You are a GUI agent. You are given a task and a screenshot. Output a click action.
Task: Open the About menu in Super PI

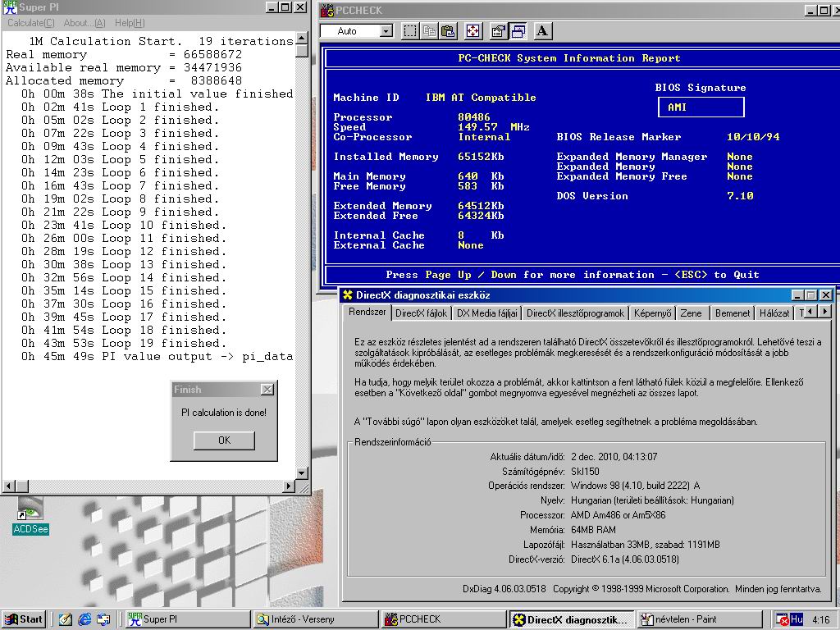84,23
